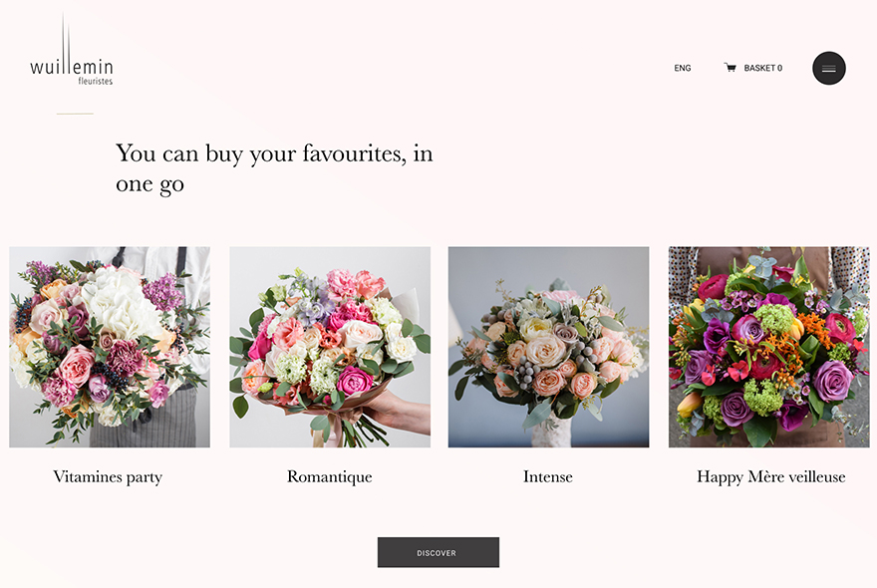877x588 pixels.
Task: Click the Romantique product name
Action: (x=329, y=476)
